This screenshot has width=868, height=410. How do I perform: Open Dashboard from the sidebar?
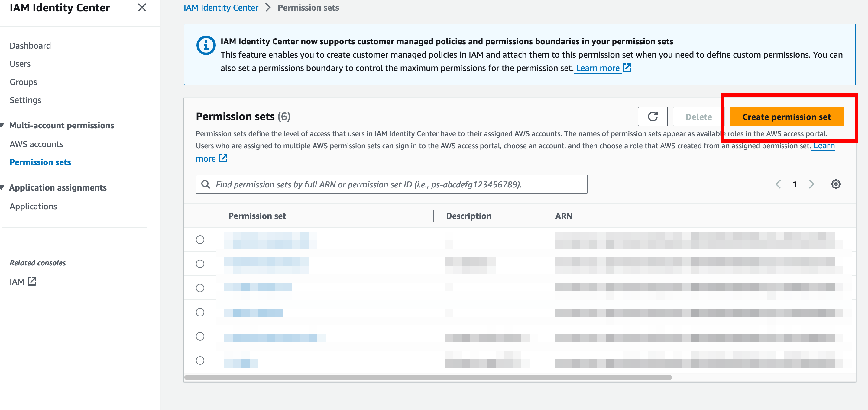pos(30,46)
